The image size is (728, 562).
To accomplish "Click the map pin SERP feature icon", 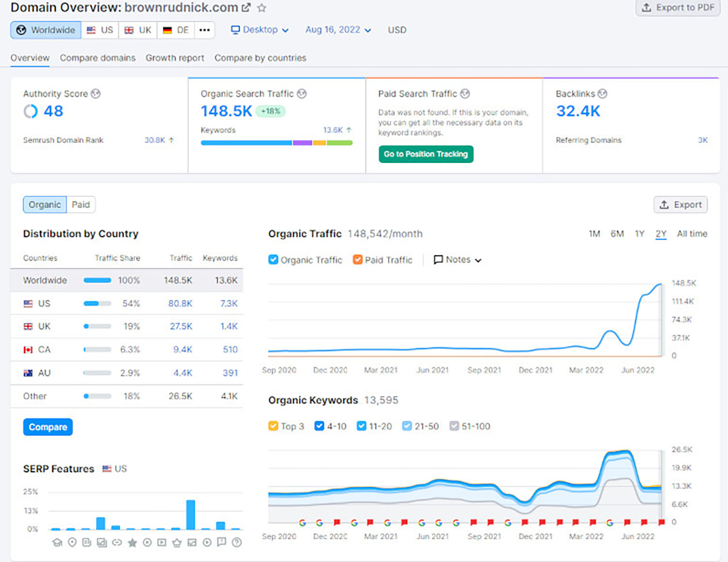I will point(72,543).
